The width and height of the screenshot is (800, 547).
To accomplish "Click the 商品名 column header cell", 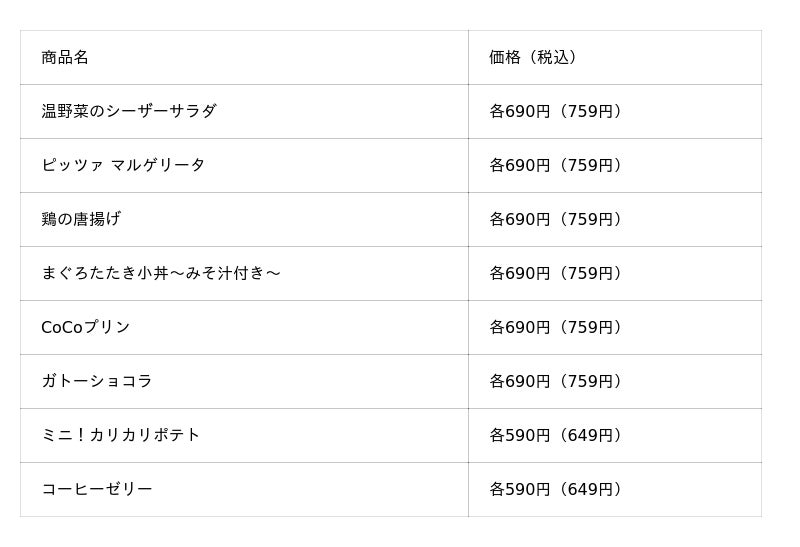I will 65,57.
